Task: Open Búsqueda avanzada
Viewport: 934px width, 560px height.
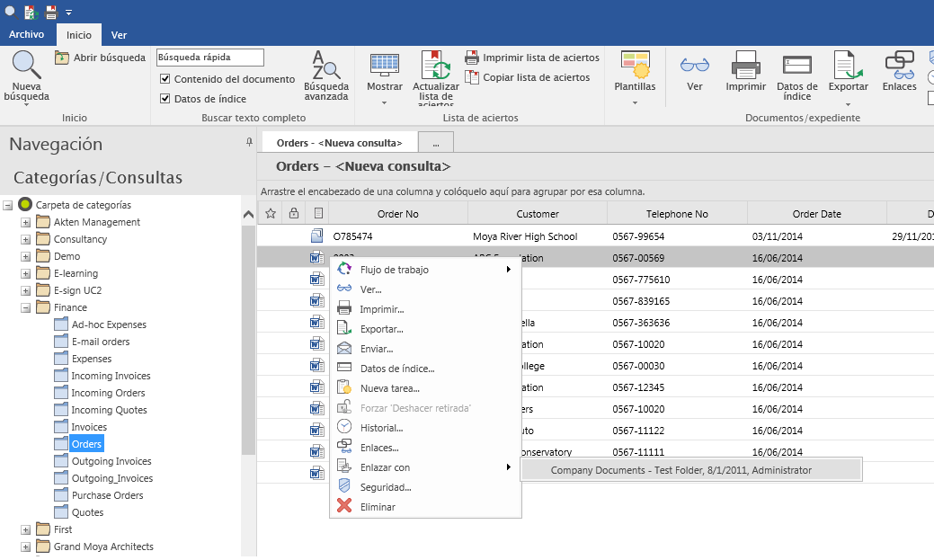Action: point(325,76)
